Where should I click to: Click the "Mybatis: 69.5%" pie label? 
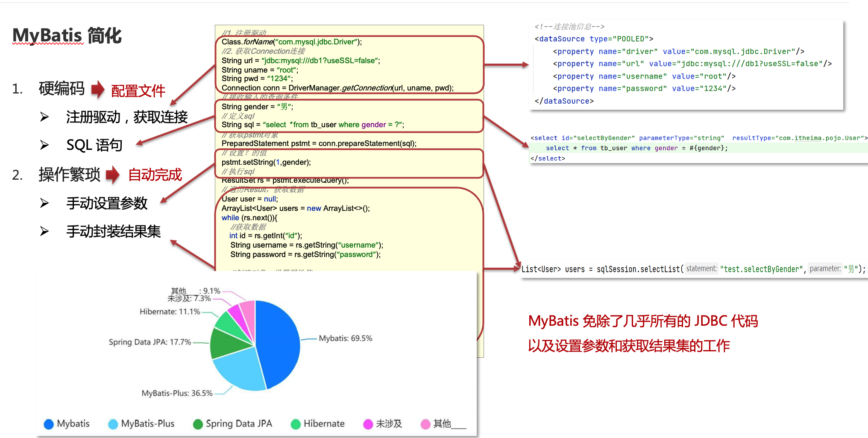click(x=346, y=339)
